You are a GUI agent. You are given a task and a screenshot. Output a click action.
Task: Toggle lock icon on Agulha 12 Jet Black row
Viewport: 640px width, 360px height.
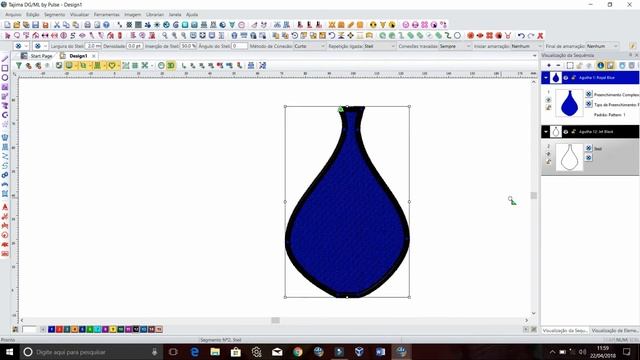click(573, 132)
